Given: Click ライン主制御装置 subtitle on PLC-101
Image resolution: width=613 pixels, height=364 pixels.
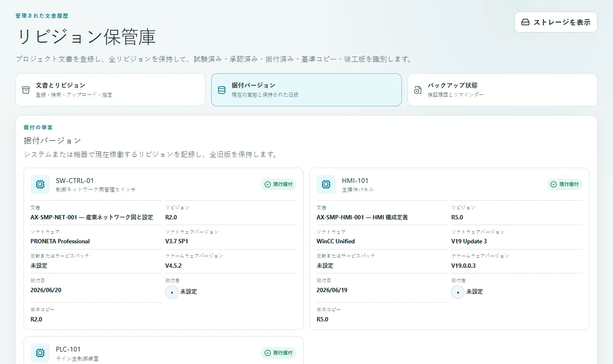Looking at the screenshot, I should click(77, 358).
